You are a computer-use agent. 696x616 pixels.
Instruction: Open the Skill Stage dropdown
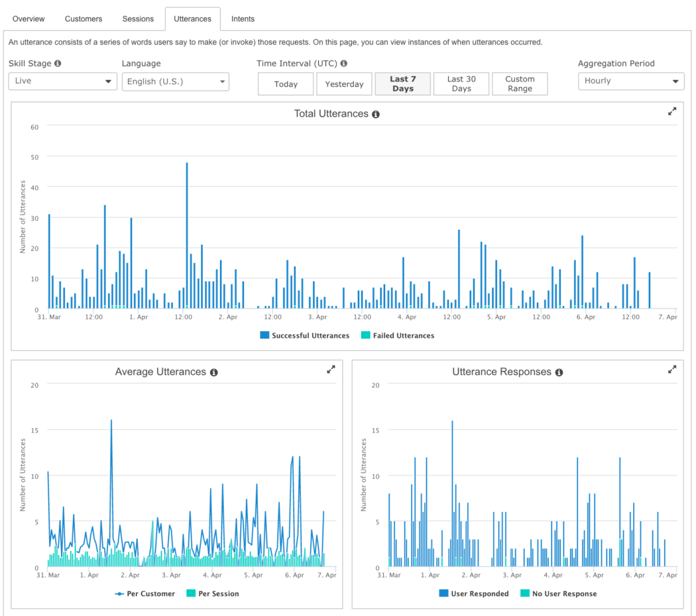(62, 81)
